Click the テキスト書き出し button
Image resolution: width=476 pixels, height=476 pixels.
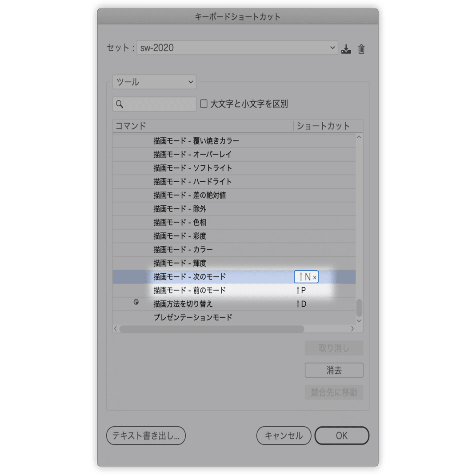pyautogui.click(x=146, y=436)
